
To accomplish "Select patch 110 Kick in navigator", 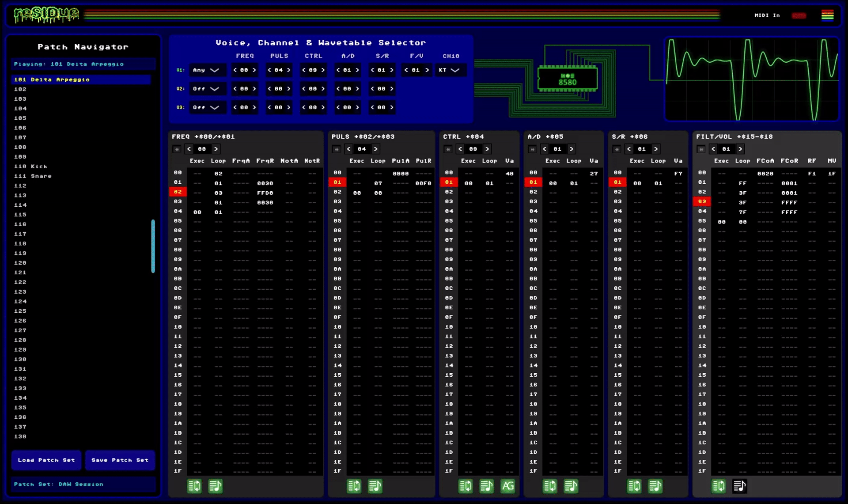I will click(31, 167).
